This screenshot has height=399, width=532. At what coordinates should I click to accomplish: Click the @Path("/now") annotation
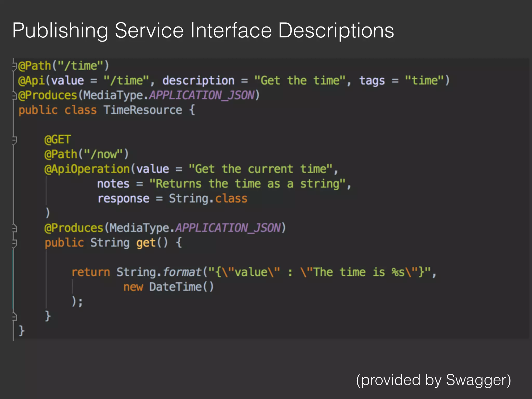pos(87,154)
